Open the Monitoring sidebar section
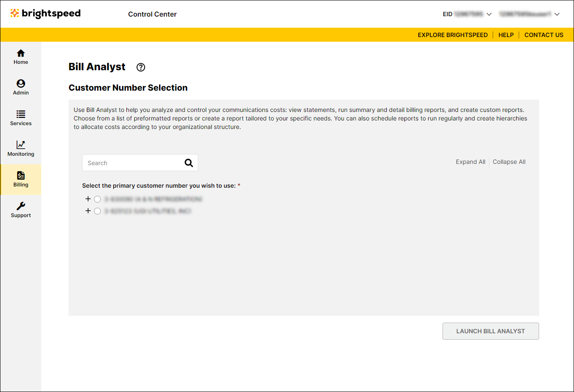 (x=21, y=149)
